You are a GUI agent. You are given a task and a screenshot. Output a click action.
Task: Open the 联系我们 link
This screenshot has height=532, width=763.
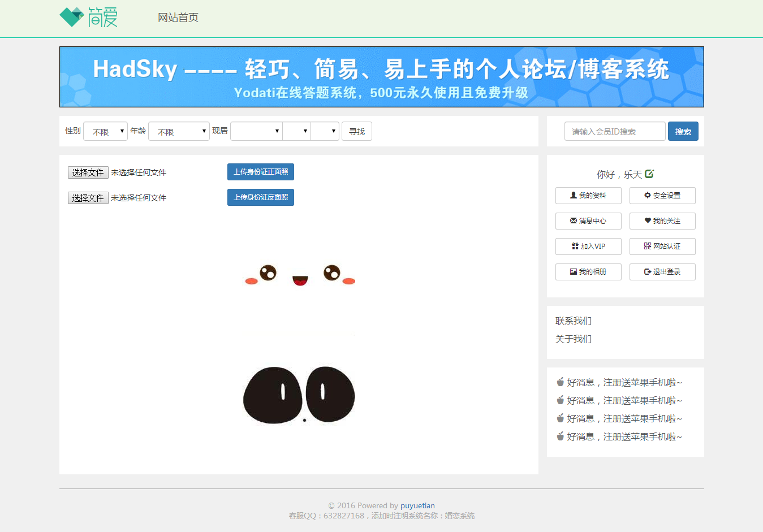(x=574, y=321)
